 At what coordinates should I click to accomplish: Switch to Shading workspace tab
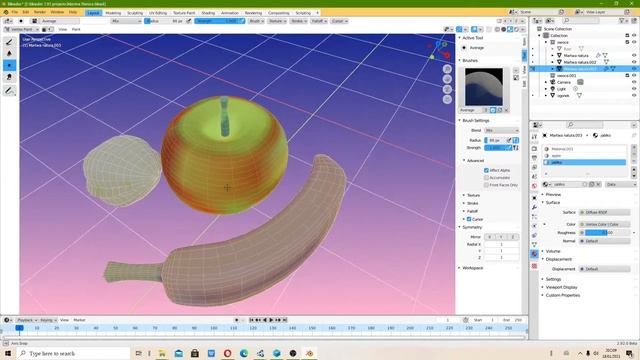tap(208, 13)
